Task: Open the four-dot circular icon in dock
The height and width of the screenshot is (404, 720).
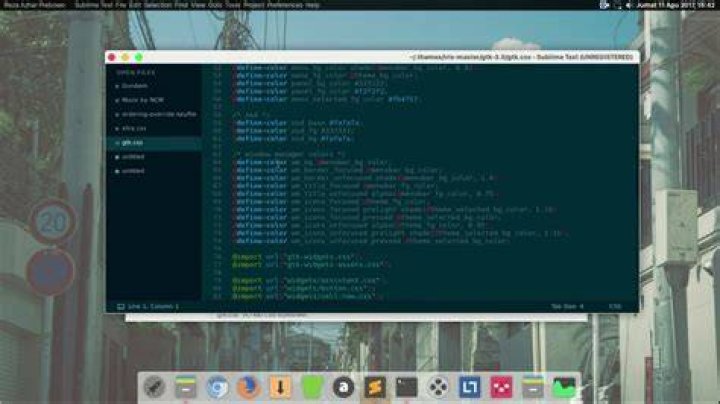Action: [x=438, y=387]
